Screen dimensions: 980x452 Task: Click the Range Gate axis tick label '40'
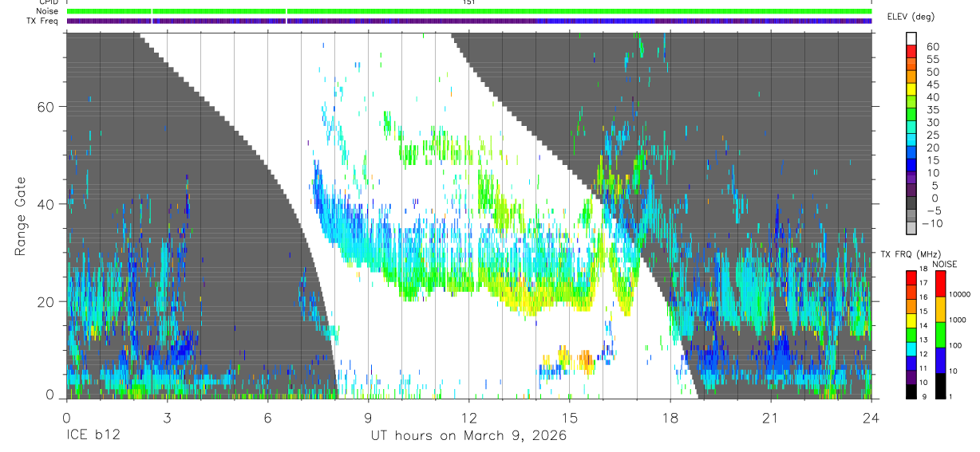[x=46, y=204]
